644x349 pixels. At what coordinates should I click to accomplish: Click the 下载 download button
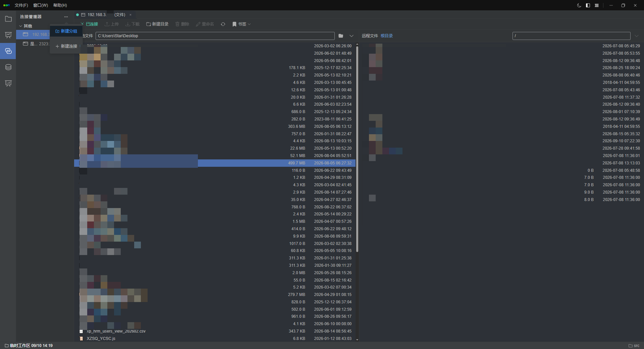pos(132,24)
